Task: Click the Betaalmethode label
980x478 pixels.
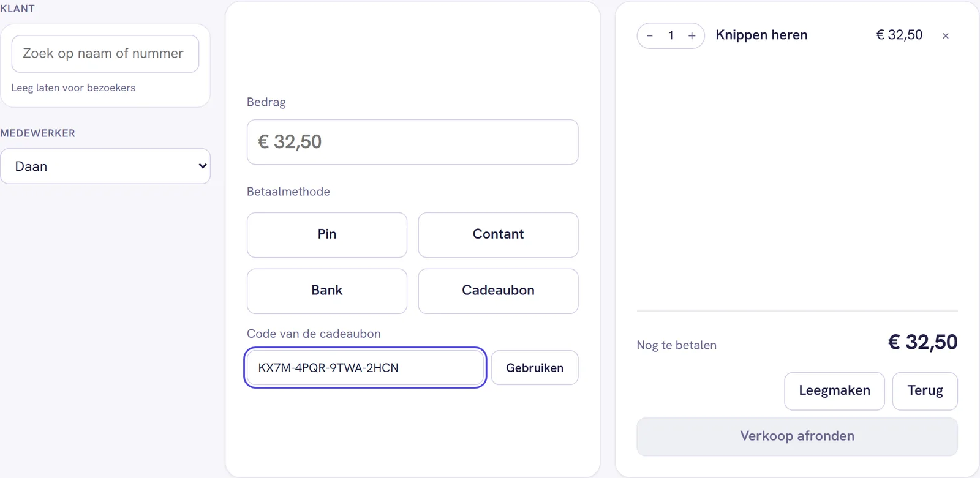Action: [288, 192]
